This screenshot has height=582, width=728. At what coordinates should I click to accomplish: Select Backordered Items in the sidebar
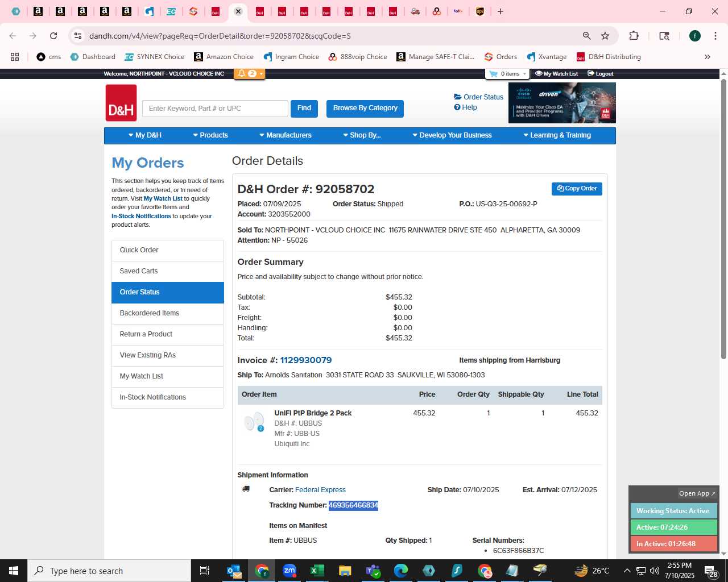(x=168, y=313)
